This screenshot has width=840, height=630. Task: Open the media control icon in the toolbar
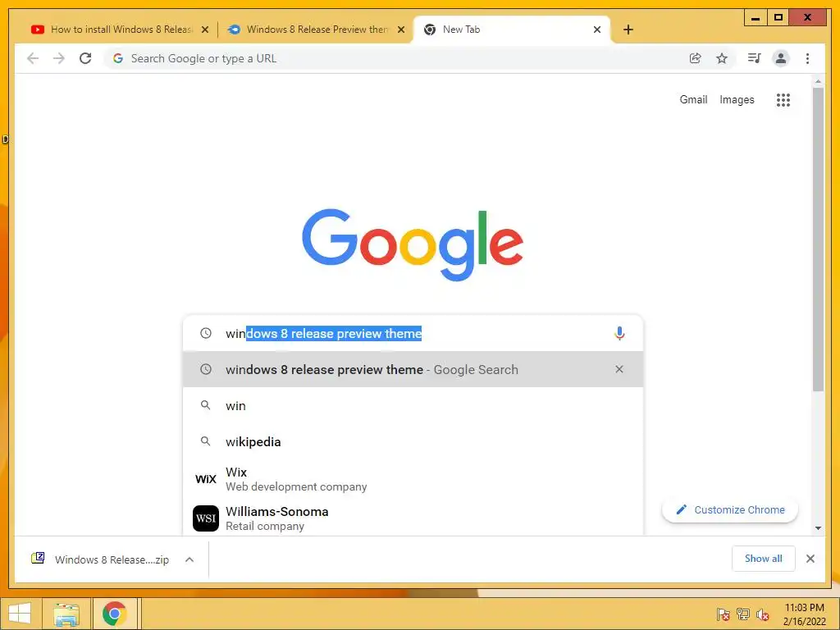pos(755,58)
